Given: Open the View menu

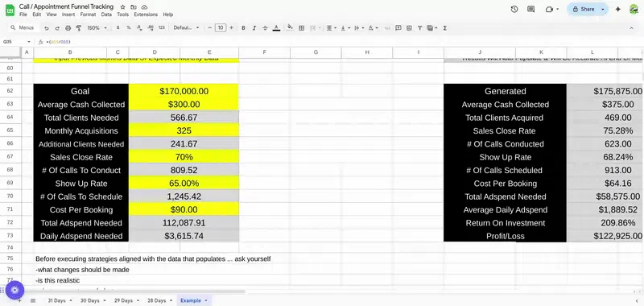Looking at the screenshot, I should [52, 14].
